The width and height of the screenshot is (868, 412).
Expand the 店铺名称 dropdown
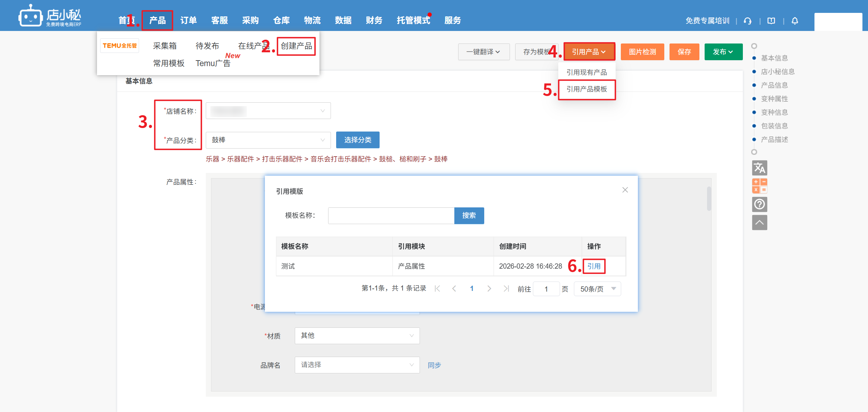pos(268,111)
